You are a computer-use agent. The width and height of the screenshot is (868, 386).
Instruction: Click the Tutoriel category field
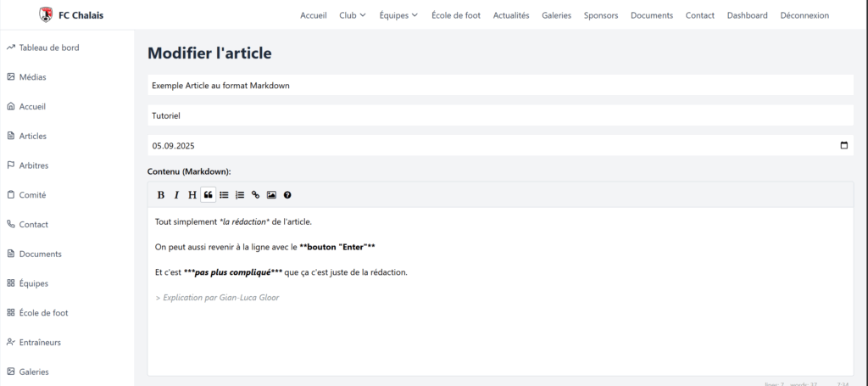click(500, 115)
